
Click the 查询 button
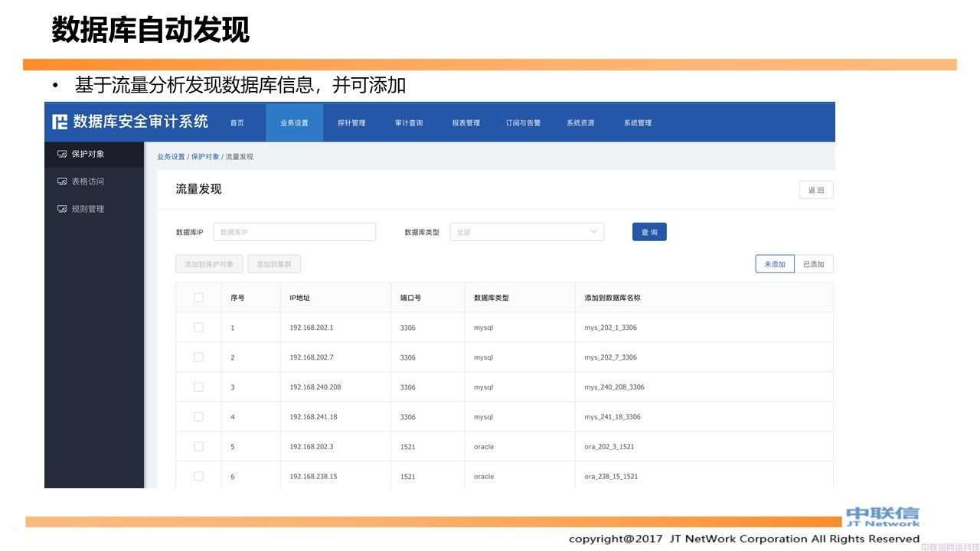tap(649, 232)
